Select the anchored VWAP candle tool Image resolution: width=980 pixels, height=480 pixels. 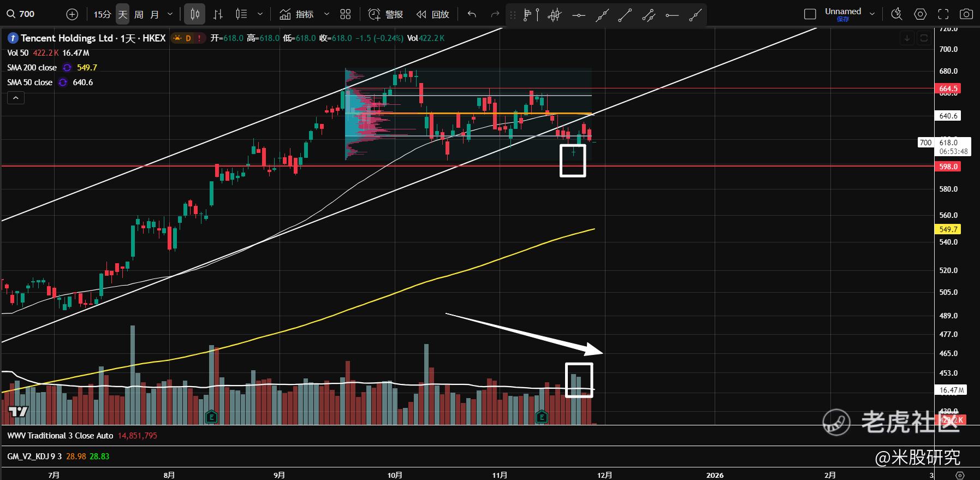(555, 15)
